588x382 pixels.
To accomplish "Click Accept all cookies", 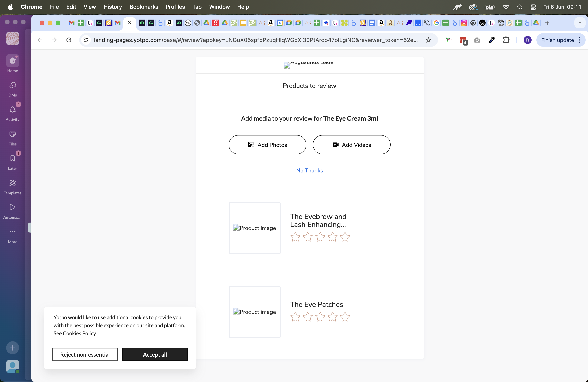I will pos(155,354).
